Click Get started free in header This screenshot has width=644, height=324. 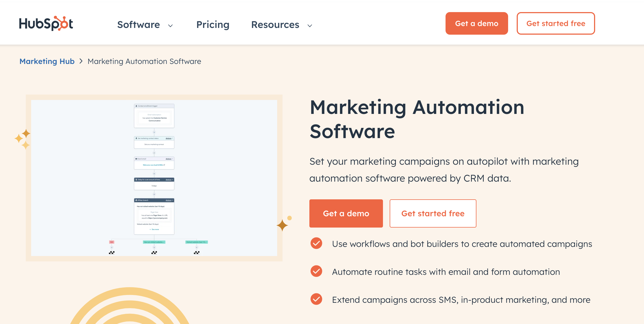(556, 23)
